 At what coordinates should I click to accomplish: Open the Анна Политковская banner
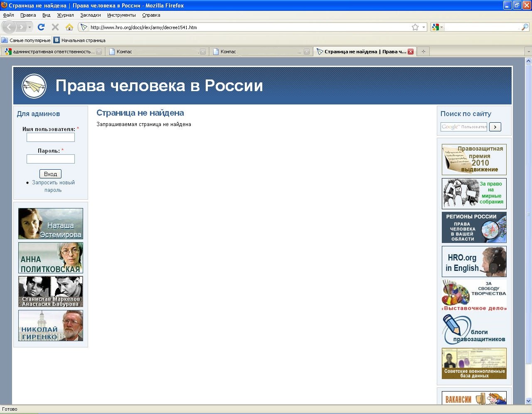point(51,258)
